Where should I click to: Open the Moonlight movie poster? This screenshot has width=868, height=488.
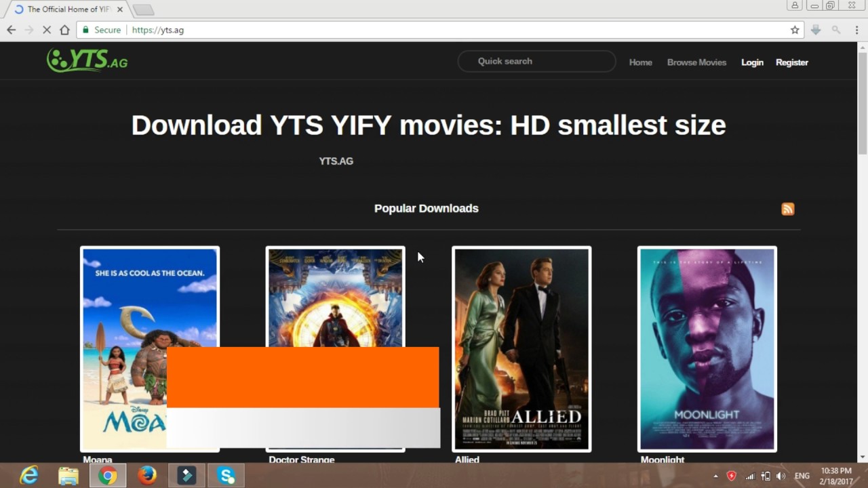pos(707,349)
